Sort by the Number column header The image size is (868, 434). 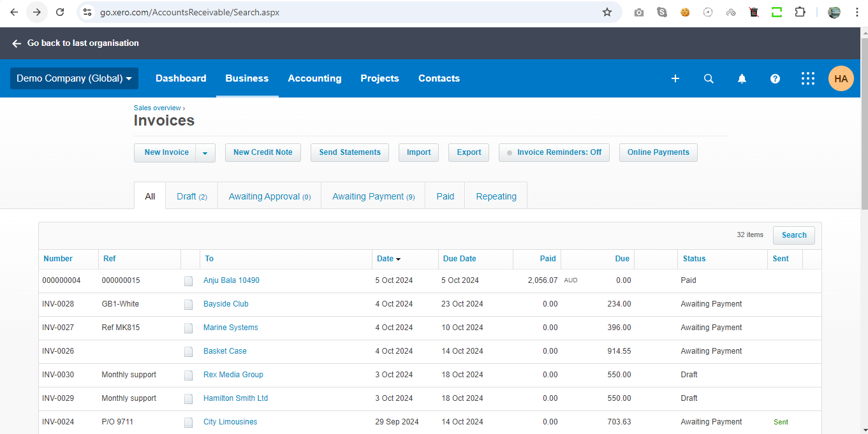[x=58, y=259]
